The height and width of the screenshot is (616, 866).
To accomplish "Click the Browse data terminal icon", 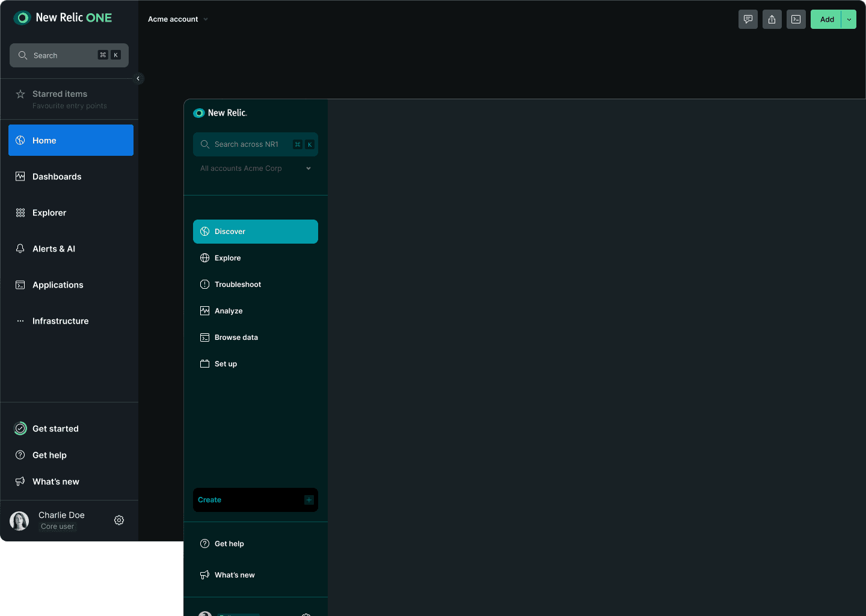I will click(204, 337).
